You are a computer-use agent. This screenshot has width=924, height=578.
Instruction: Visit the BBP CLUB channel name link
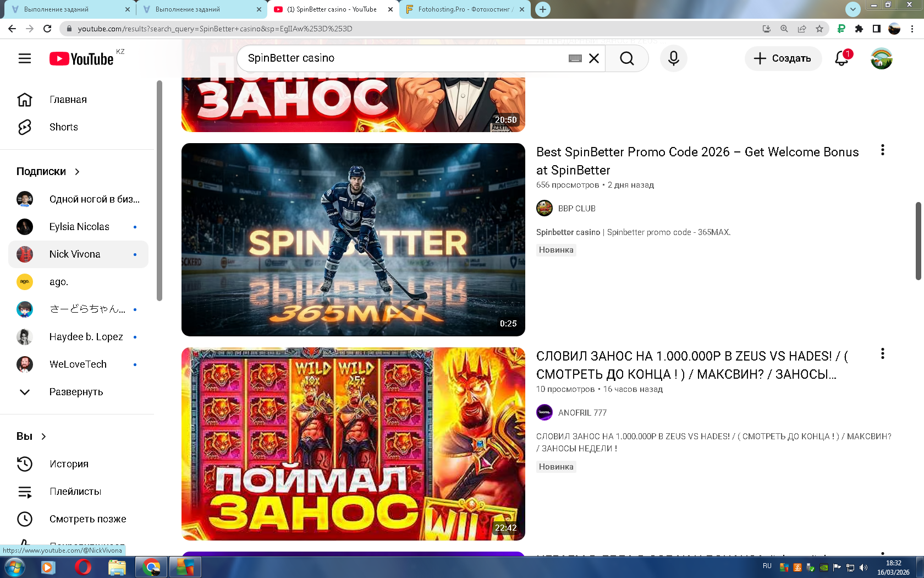[x=577, y=209]
